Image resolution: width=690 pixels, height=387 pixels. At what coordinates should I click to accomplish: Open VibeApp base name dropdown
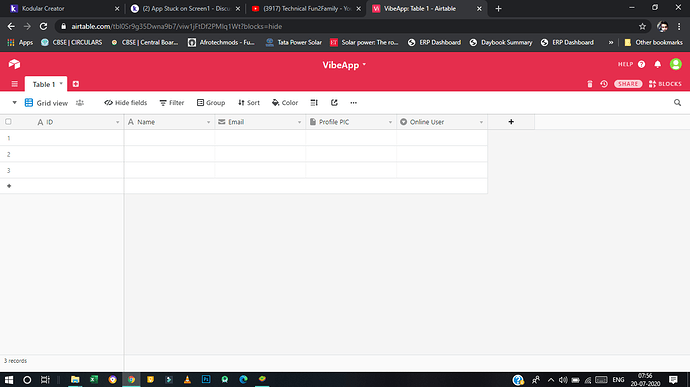tap(344, 65)
